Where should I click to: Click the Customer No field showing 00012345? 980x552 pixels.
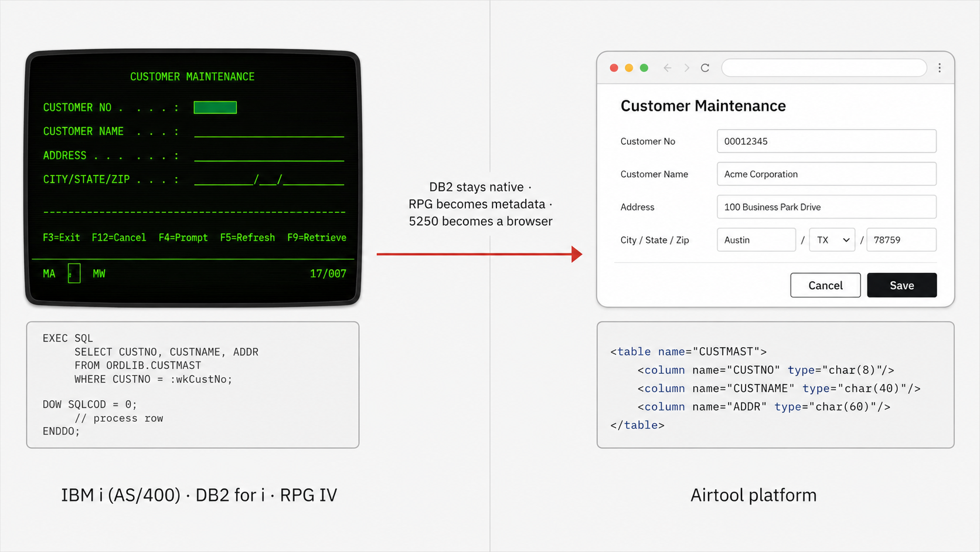click(x=826, y=141)
